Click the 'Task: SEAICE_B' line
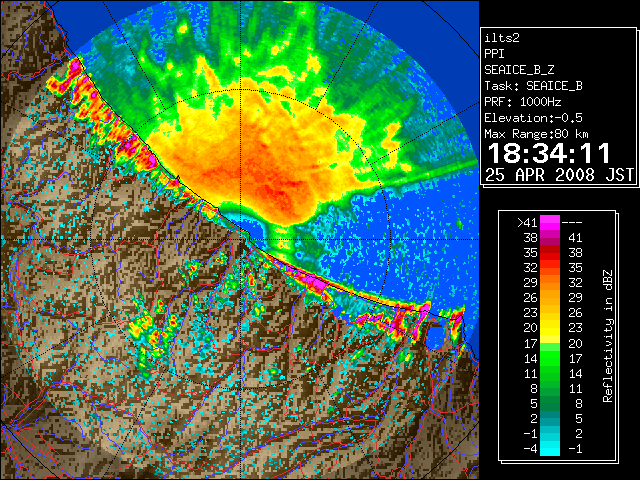 [x=533, y=86]
